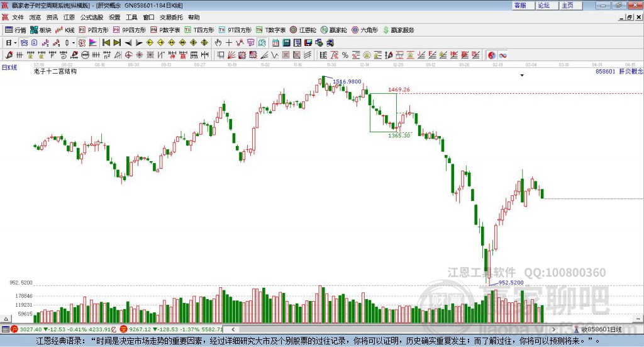Image resolution: width=644 pixels, height=347 pixels.
Task: Open the 公式选股 menu
Action: click(92, 17)
